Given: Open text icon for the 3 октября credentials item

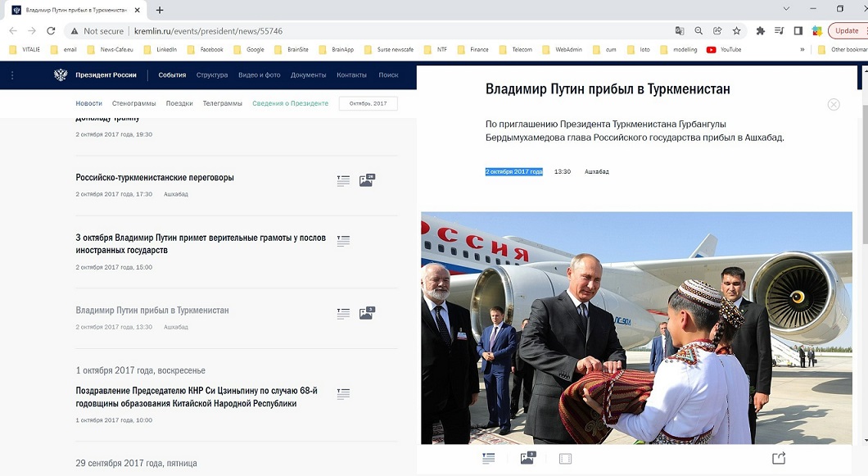Looking at the screenshot, I should [343, 241].
